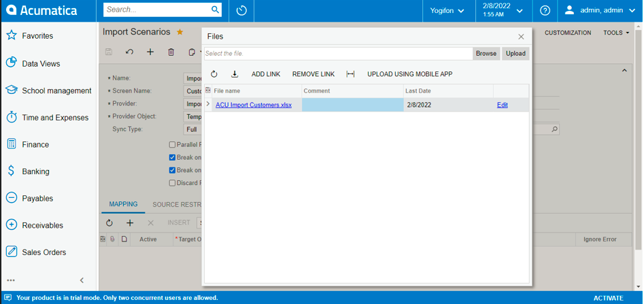The width and height of the screenshot is (644, 304).
Task: Open School management graduation cap icon
Action: pos(12,90)
